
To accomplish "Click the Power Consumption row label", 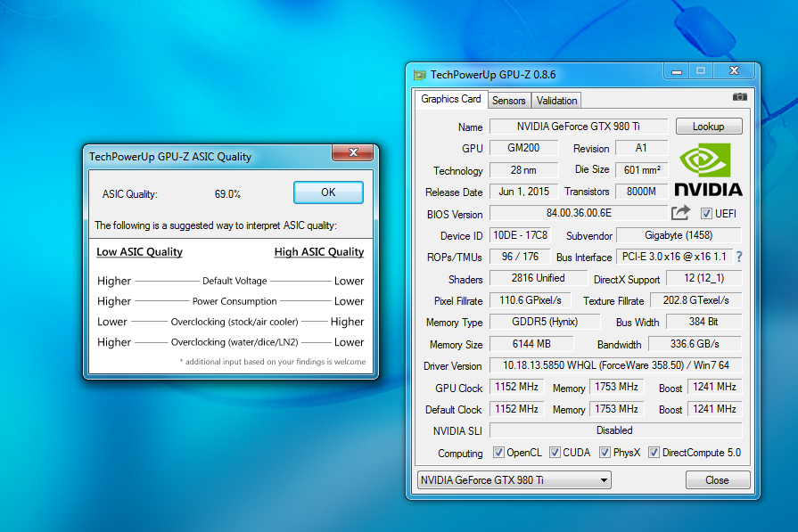I will tap(234, 301).
